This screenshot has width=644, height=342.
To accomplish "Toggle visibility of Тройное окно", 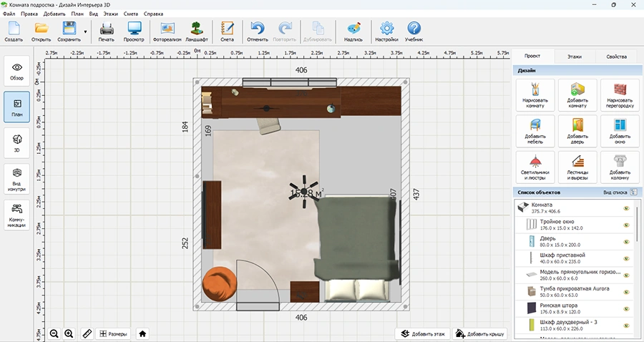I will pyautogui.click(x=625, y=225).
